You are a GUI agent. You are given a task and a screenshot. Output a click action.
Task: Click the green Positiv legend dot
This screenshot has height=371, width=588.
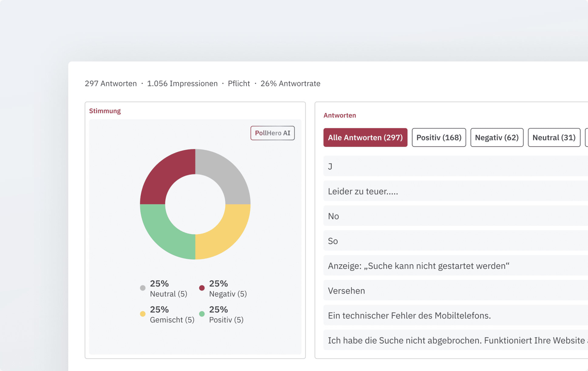click(x=202, y=314)
